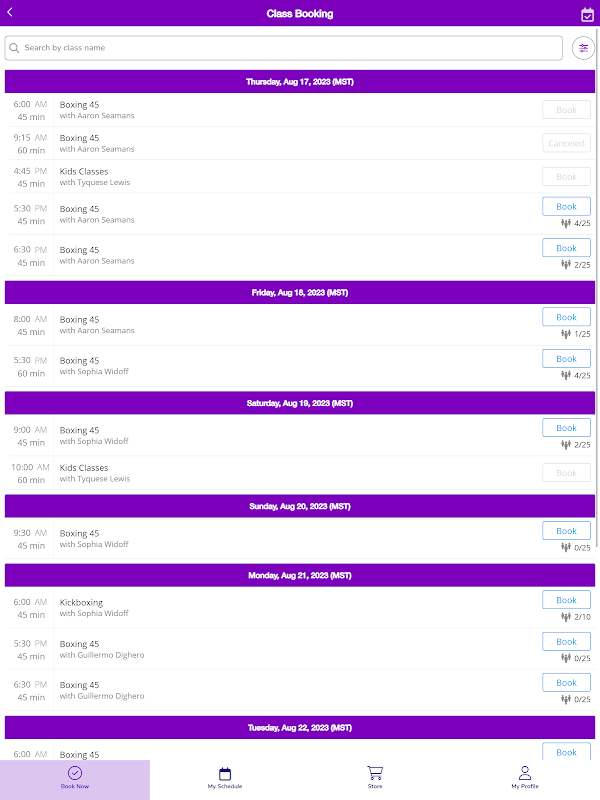600x800 pixels.
Task: Book Saturday 9:00 AM Boxing 45 class
Action: pyautogui.click(x=566, y=428)
